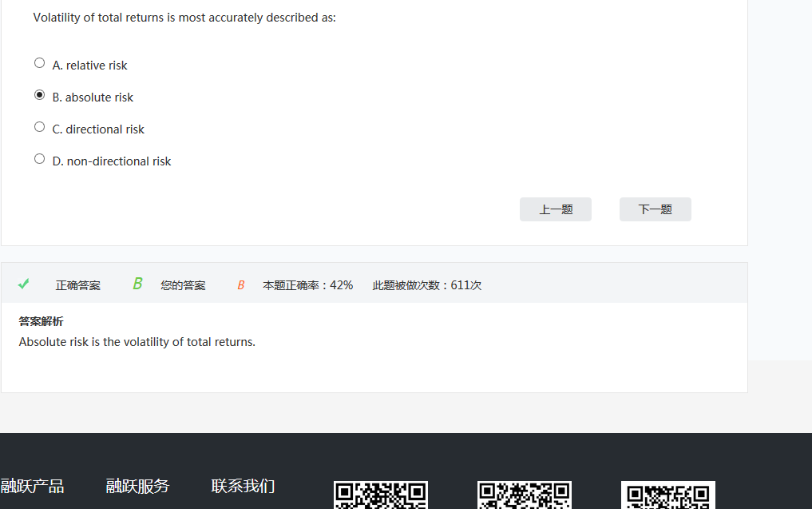Go to previous question with 上一题

(556, 209)
